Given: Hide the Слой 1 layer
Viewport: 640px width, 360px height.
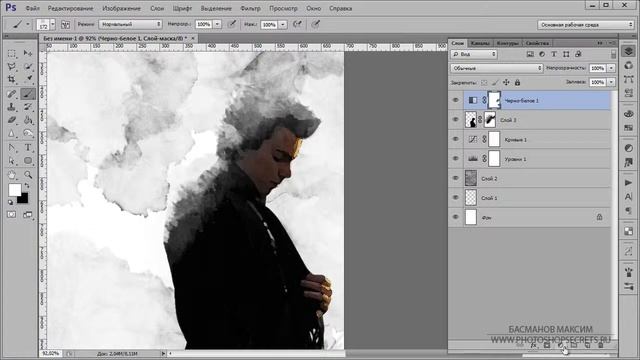Looking at the screenshot, I should click(x=456, y=198).
